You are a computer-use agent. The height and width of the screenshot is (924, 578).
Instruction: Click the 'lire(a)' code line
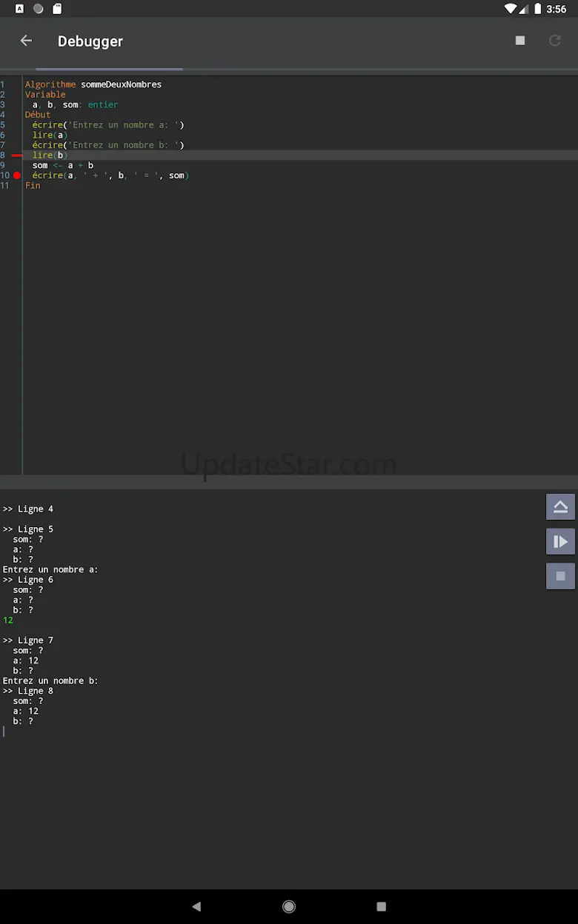click(50, 135)
